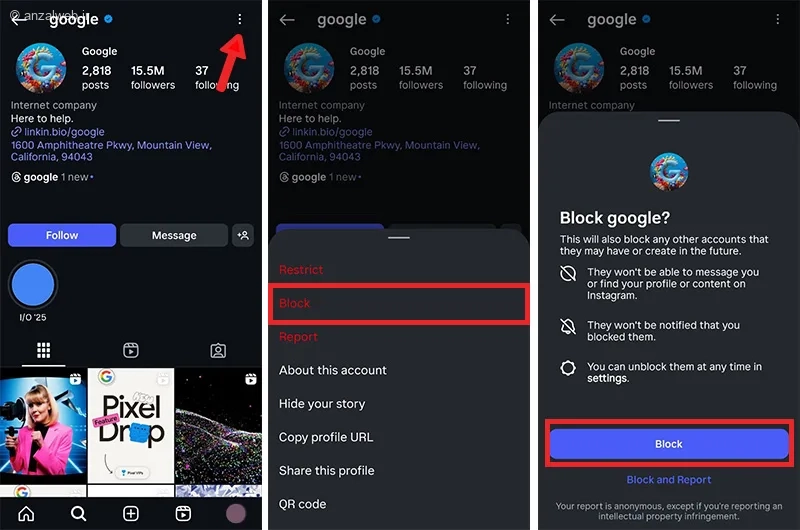Switch to the Reels profile tab

click(x=131, y=350)
